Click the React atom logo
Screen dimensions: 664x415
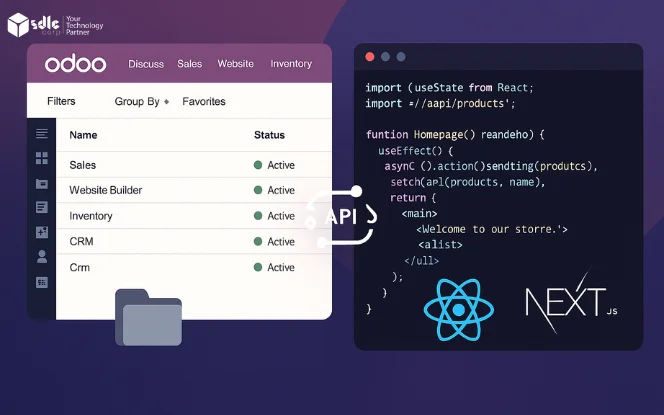point(459,310)
